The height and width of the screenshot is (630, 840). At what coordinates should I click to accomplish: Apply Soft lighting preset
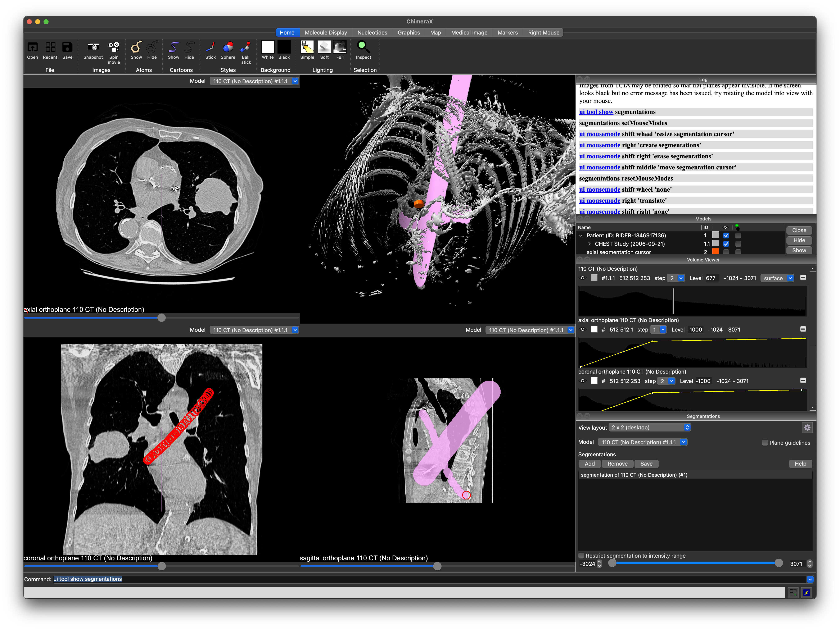tap(324, 47)
